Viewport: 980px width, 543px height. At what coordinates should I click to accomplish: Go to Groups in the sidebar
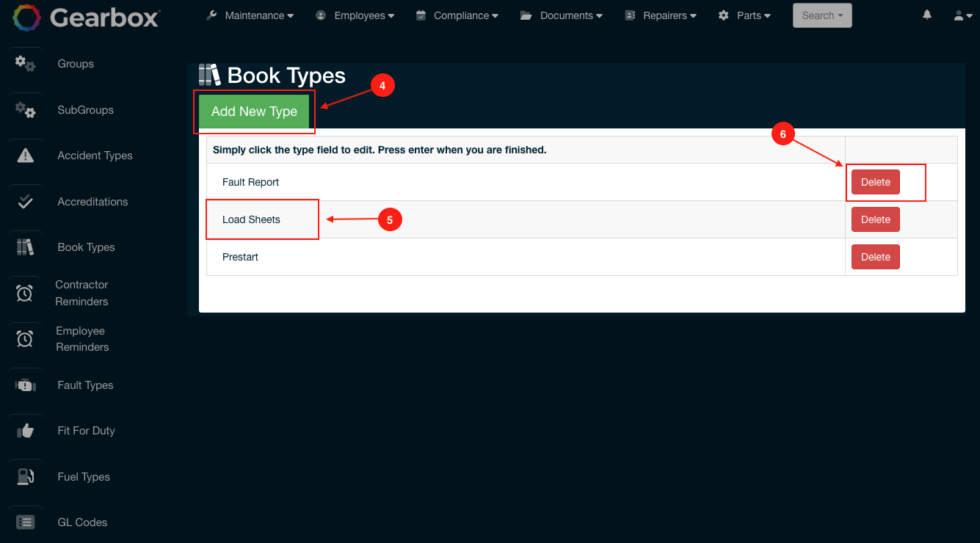[76, 64]
